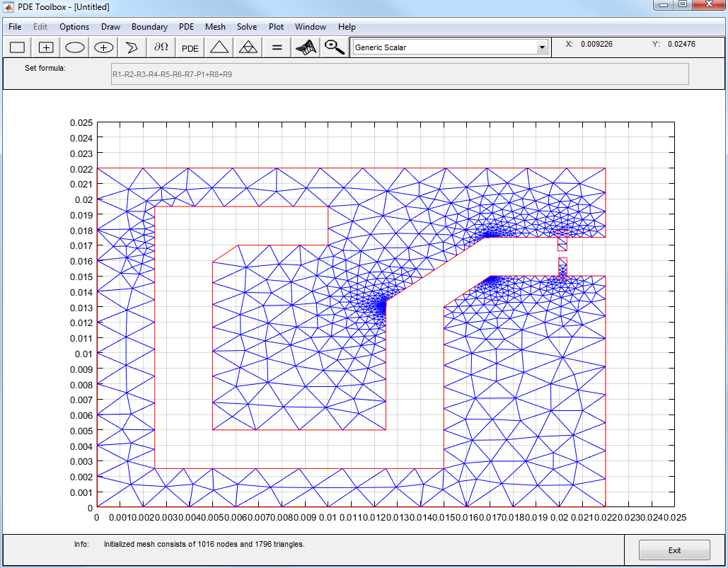Initialize mesh with triangle icon

219,47
